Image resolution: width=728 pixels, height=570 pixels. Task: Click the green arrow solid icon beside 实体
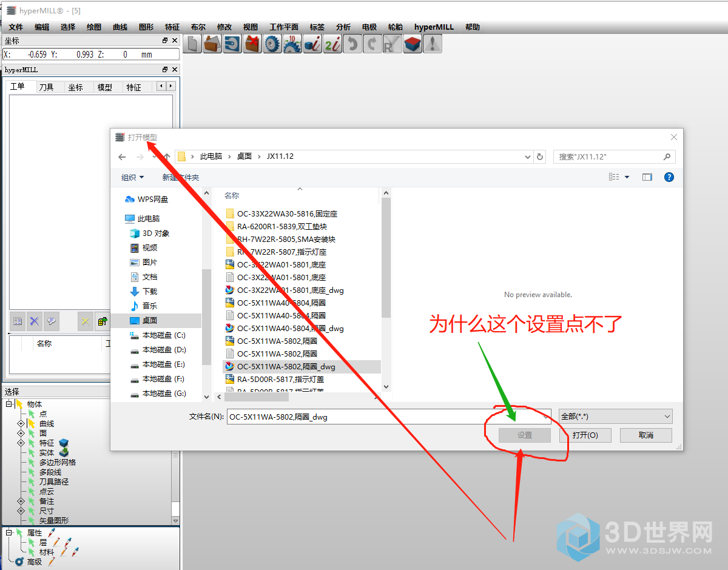point(64,452)
